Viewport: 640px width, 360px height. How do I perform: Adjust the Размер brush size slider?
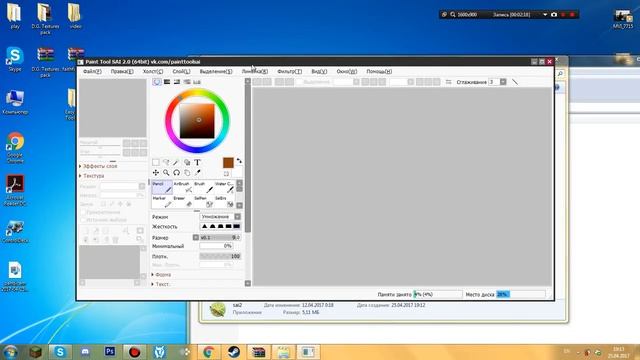click(220, 238)
